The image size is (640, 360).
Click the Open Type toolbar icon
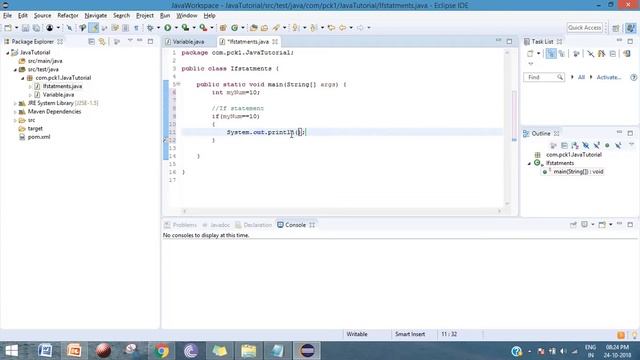253,28
